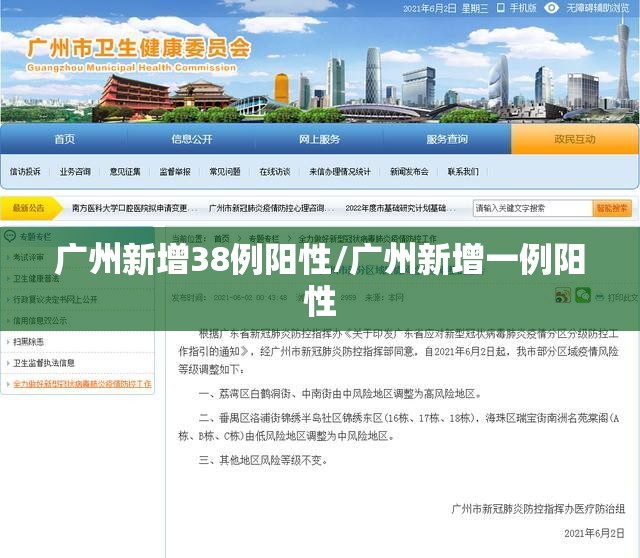Select 监督举报 submenu item
The width and height of the screenshot is (640, 558).
pos(175,172)
